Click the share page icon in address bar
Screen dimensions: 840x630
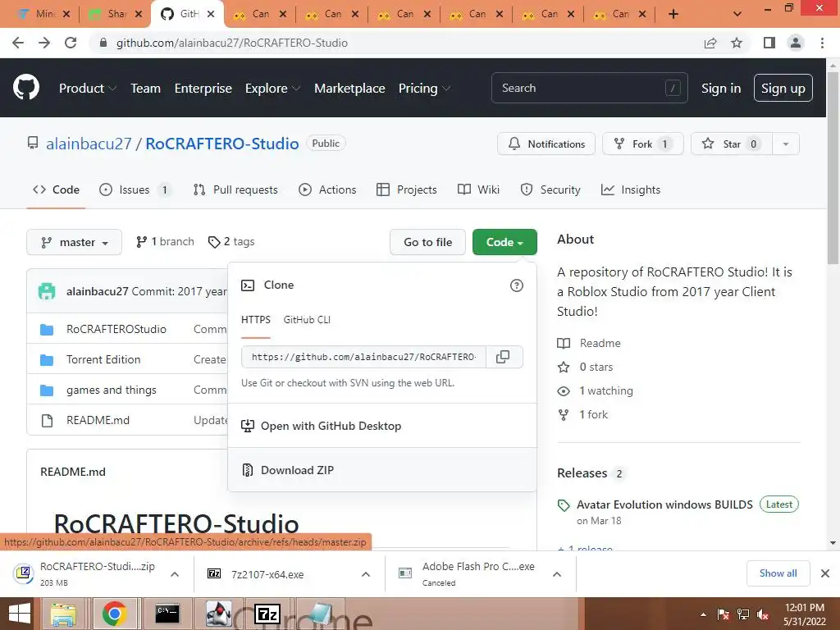(x=710, y=43)
